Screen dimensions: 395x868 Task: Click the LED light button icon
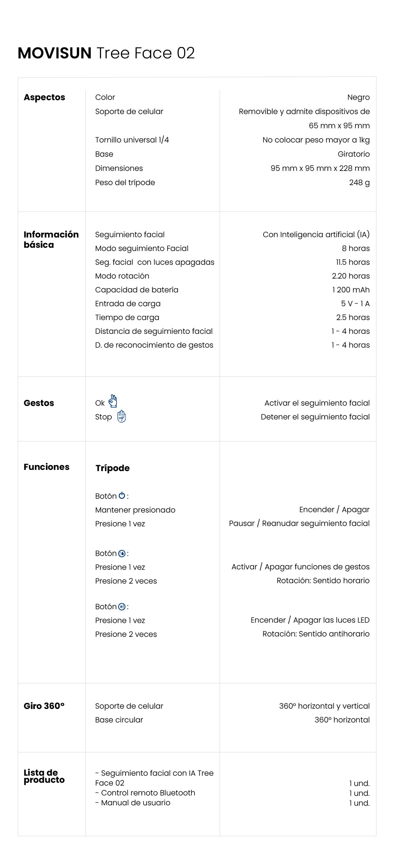(x=122, y=607)
